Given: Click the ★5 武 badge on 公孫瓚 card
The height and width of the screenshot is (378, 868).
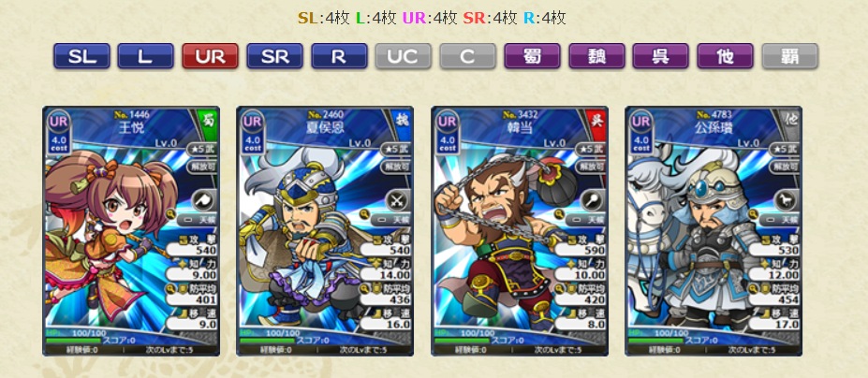Looking at the screenshot, I should pyautogui.click(x=785, y=149).
